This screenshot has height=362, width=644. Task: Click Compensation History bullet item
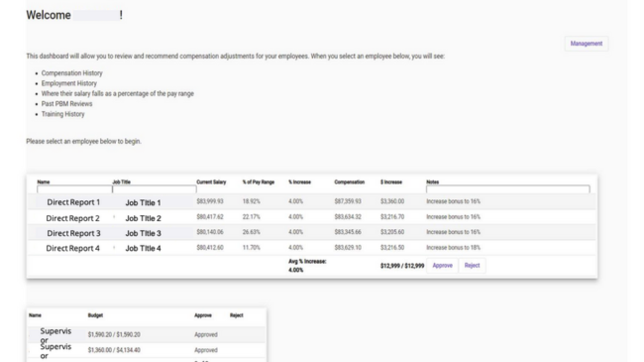(x=72, y=73)
